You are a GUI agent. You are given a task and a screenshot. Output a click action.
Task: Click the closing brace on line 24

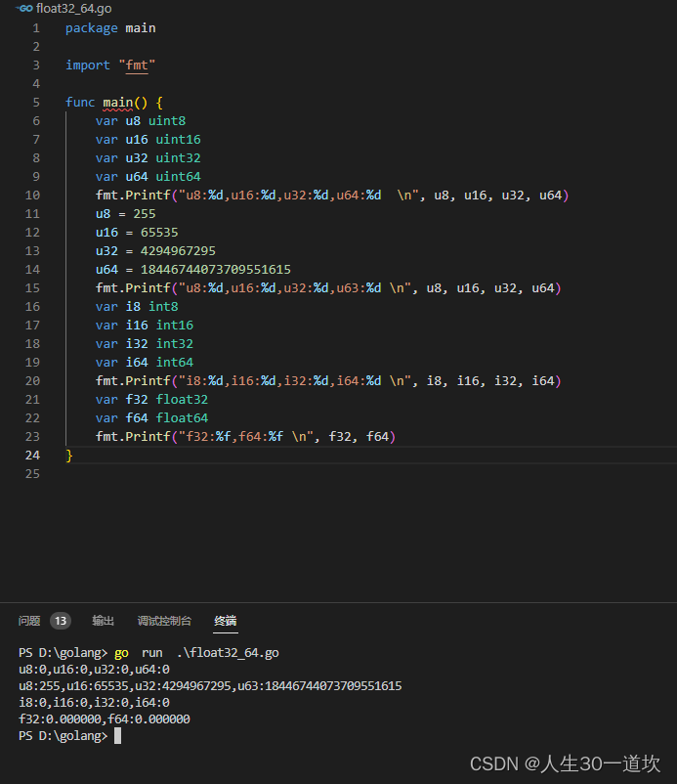pyautogui.click(x=66, y=455)
